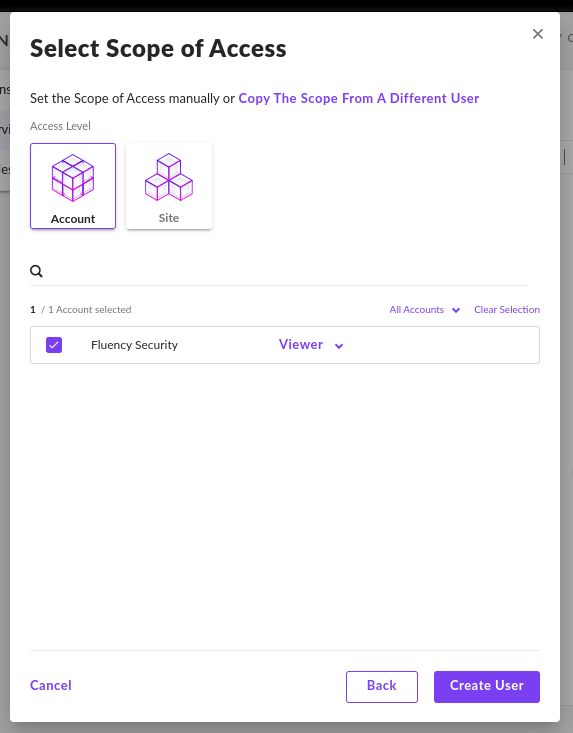The height and width of the screenshot is (733, 573).
Task: Clear Selection of accounts
Action: (507, 309)
